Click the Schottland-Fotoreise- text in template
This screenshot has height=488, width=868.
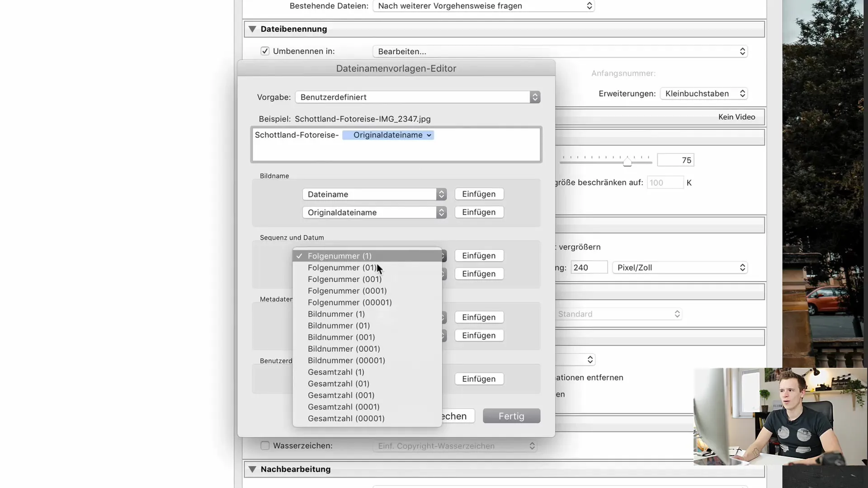pos(297,135)
